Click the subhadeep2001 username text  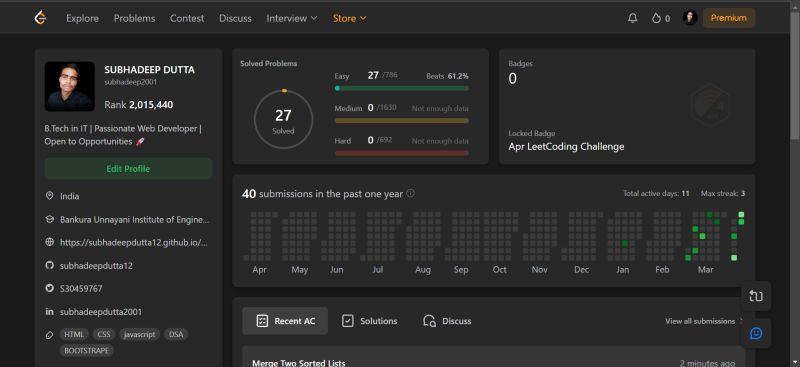pos(131,82)
